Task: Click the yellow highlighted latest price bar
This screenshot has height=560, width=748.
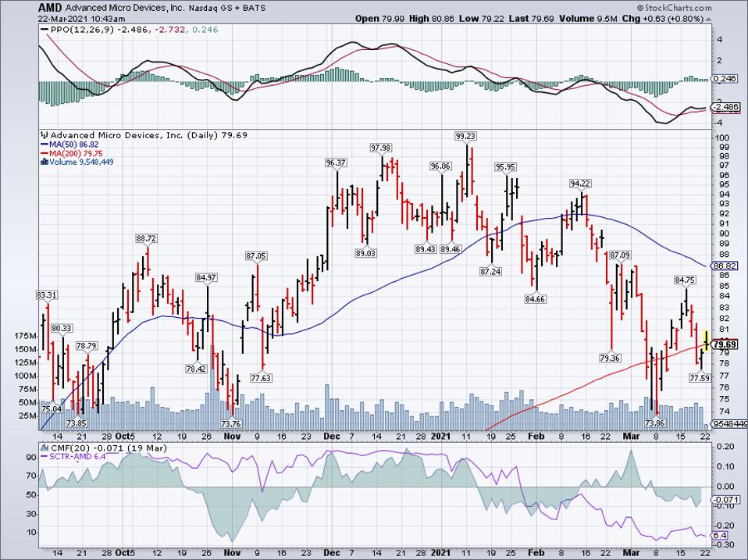Action: click(x=707, y=339)
